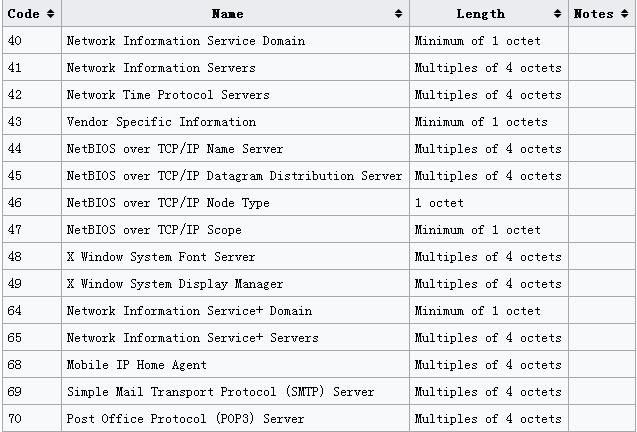
Task: Click the NetBIOS over TCP/IP Scope cell
Action: tap(154, 230)
